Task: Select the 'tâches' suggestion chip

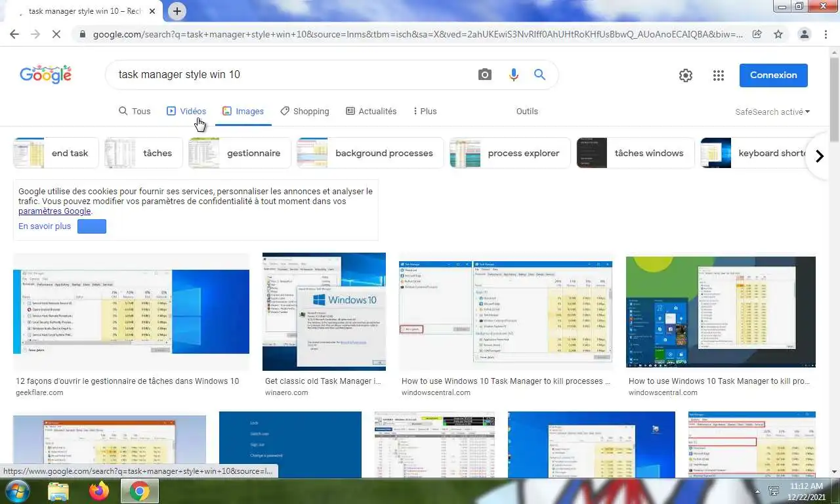Action: 143,154
